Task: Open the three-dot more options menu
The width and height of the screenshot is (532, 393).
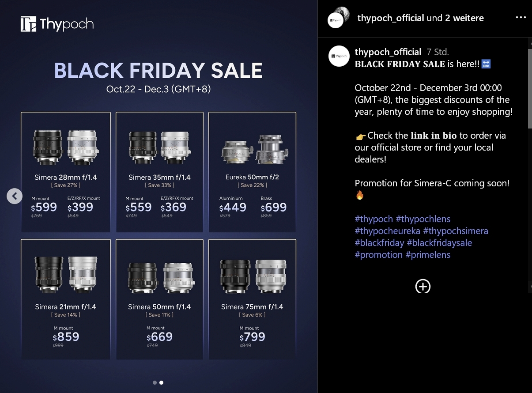Action: point(521,18)
